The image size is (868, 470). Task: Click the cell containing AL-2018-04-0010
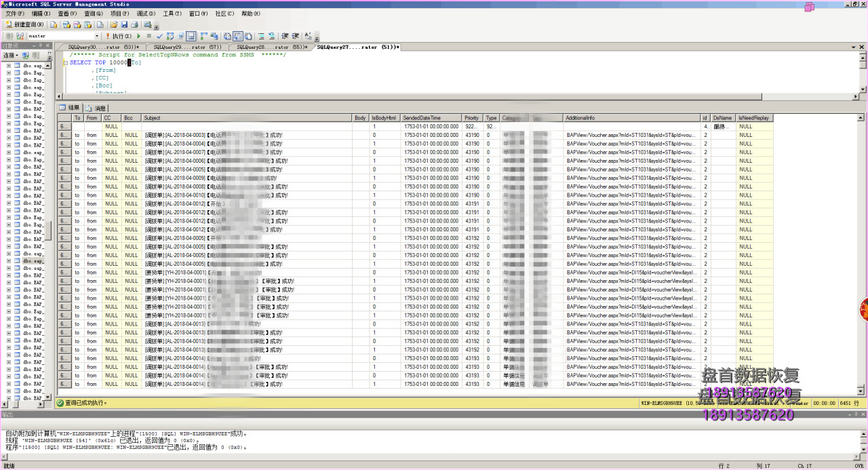(247, 195)
